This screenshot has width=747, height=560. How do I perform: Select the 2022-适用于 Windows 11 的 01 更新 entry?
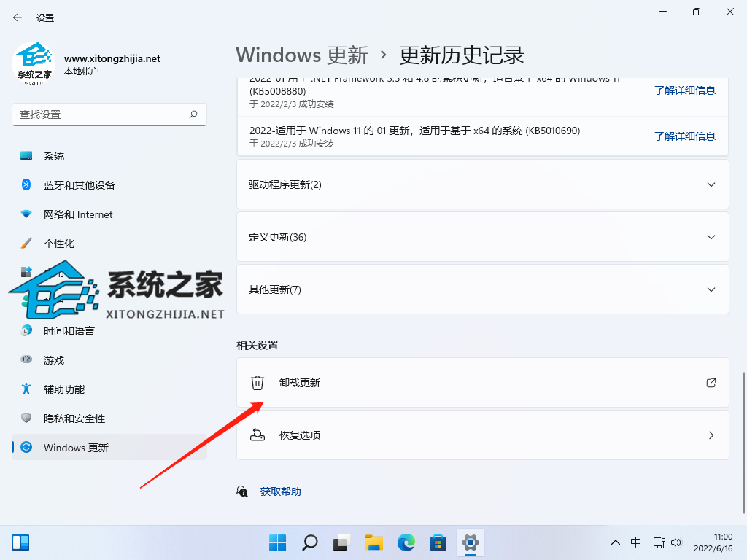pos(483,136)
